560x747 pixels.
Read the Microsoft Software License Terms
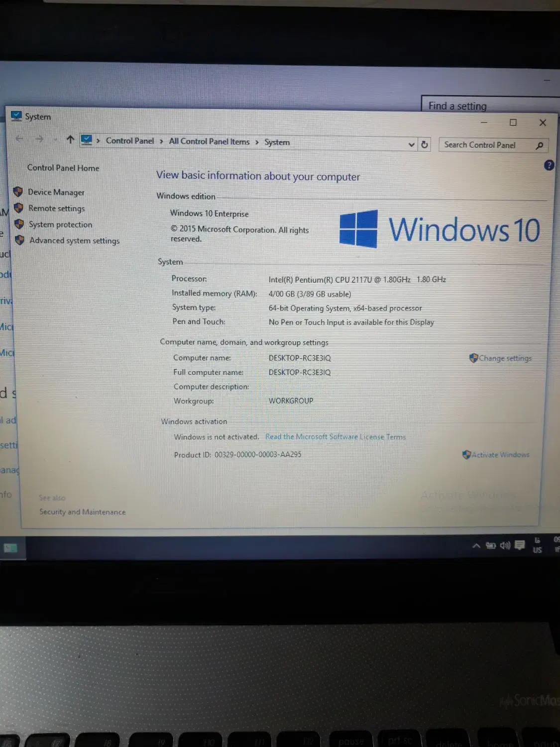point(336,437)
